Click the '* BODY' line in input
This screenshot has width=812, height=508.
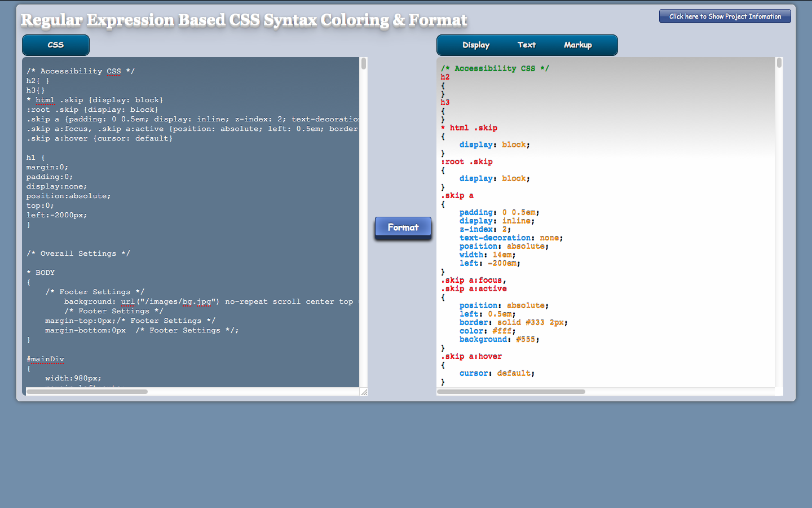(x=41, y=273)
